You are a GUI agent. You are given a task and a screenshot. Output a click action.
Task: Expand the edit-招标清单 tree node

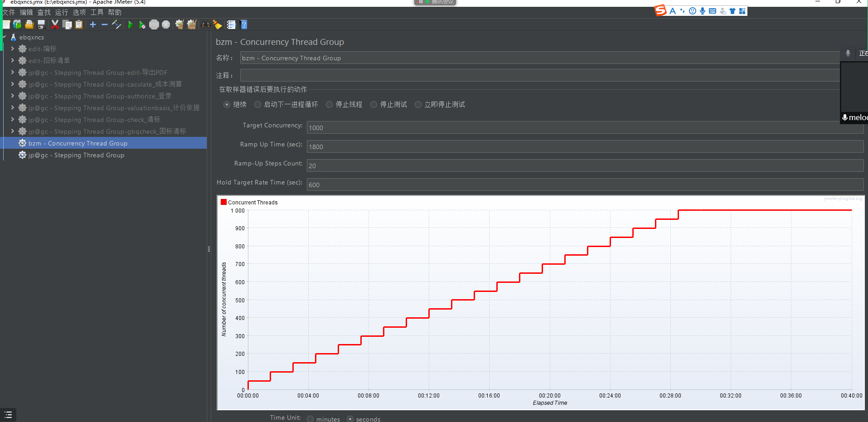12,60
